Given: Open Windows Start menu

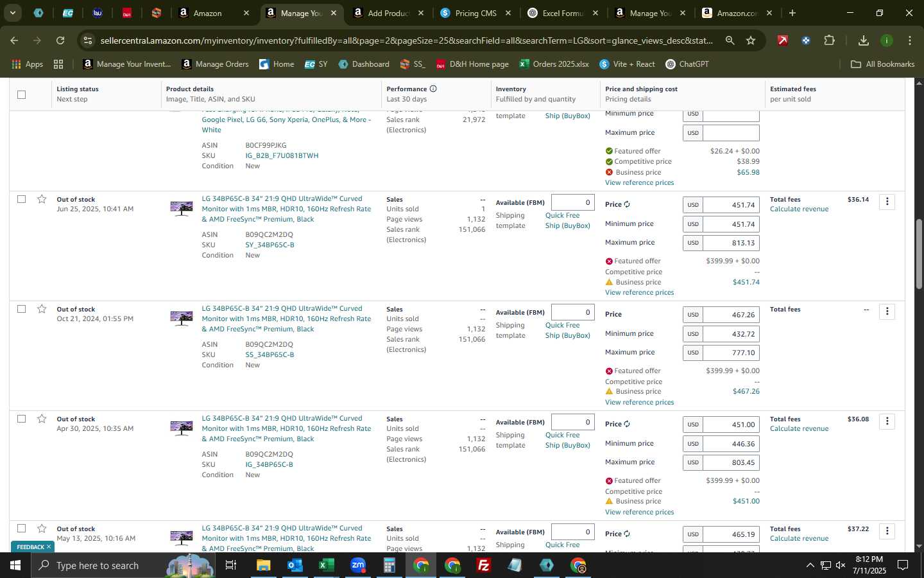Looking at the screenshot, I should (15, 565).
